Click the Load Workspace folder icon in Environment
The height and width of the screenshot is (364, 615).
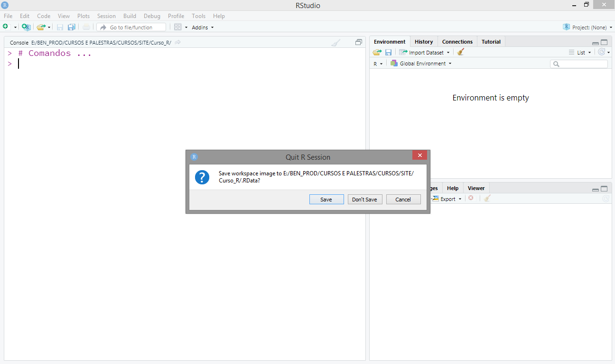377,52
